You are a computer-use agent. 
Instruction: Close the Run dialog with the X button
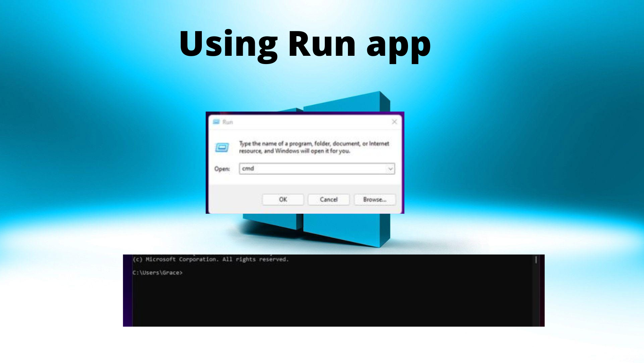[394, 122]
